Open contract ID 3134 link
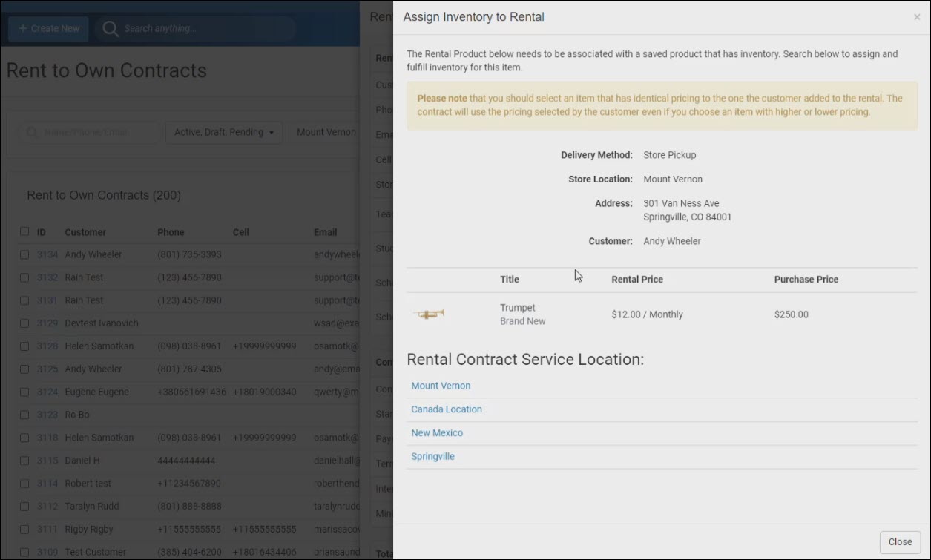The image size is (931, 560). [x=47, y=254]
